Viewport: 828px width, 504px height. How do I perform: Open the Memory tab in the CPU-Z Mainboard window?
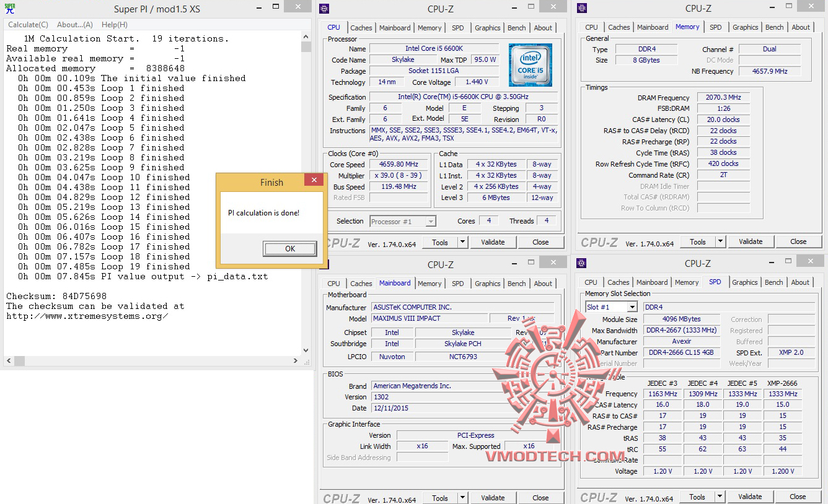pos(429,284)
